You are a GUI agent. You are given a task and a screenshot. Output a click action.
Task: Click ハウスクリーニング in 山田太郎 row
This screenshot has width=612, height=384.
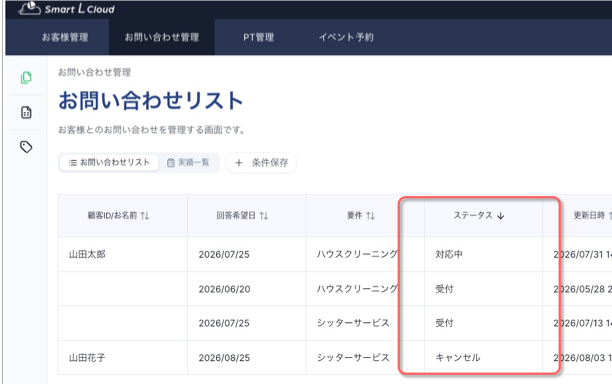click(357, 254)
